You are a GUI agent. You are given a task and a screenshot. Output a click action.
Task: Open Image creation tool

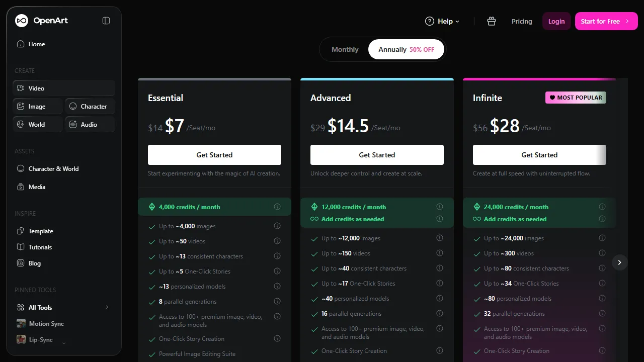[38, 107]
